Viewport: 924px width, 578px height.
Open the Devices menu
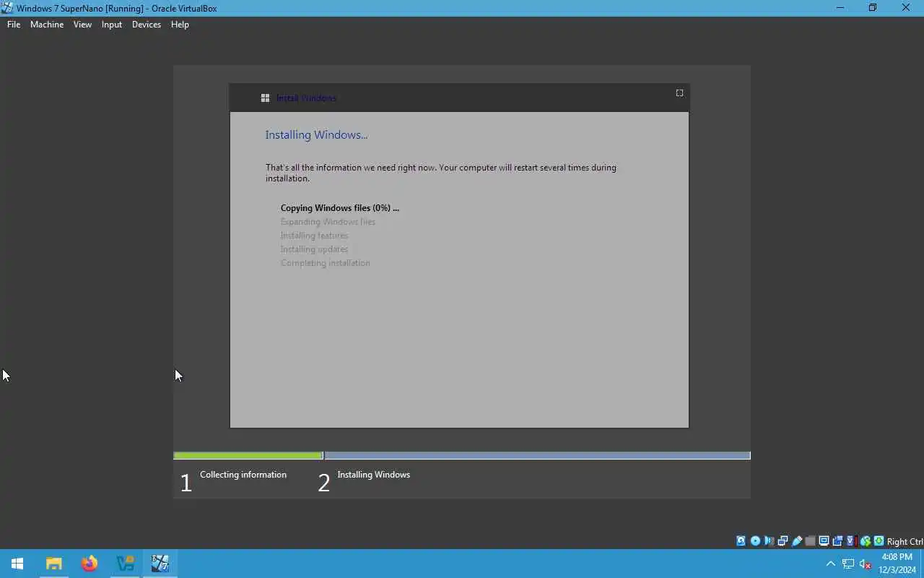click(x=147, y=25)
